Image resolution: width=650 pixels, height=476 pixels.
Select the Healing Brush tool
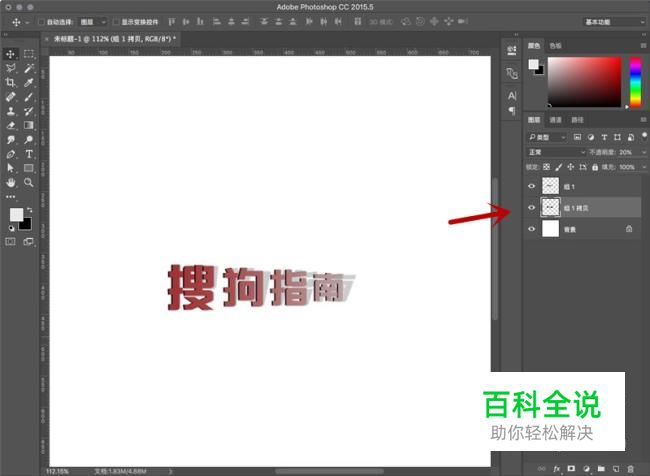click(x=10, y=97)
